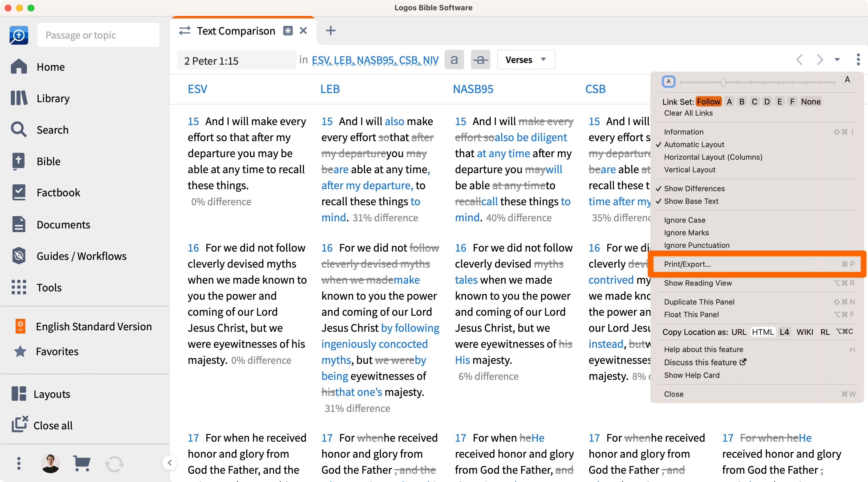Click the large A font size icon
Screen dimensions: 868x482
click(847, 80)
